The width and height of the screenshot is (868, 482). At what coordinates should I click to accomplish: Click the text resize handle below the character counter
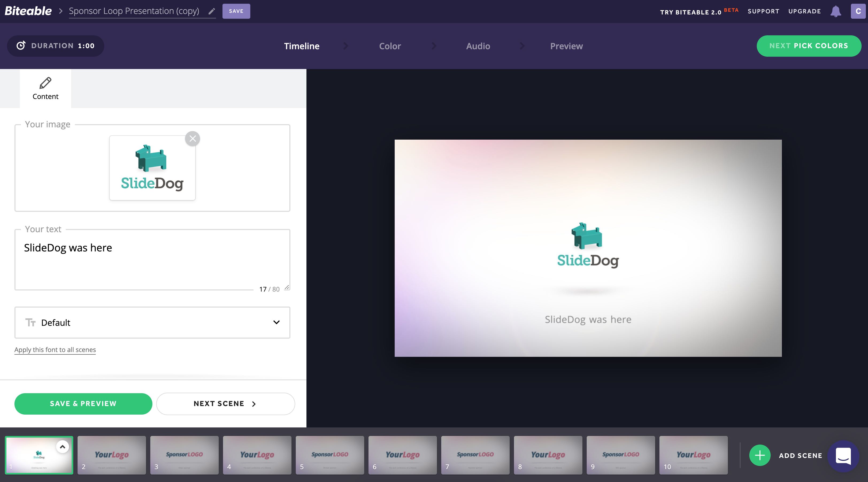click(287, 288)
